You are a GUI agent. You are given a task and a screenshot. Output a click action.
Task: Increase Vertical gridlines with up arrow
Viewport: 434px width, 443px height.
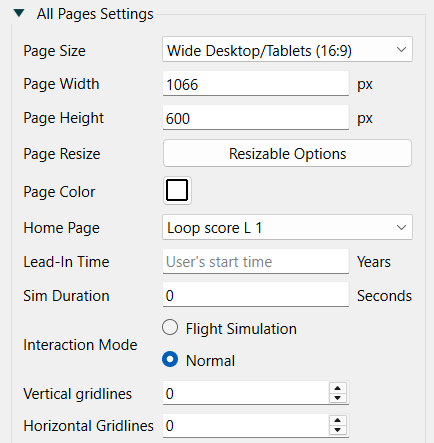click(338, 388)
